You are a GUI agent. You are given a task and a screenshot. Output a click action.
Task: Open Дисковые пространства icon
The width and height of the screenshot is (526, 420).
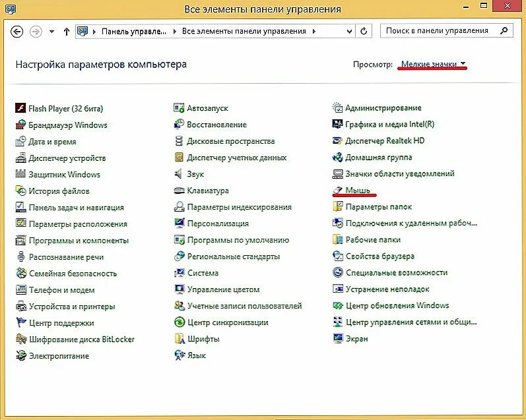tap(179, 141)
